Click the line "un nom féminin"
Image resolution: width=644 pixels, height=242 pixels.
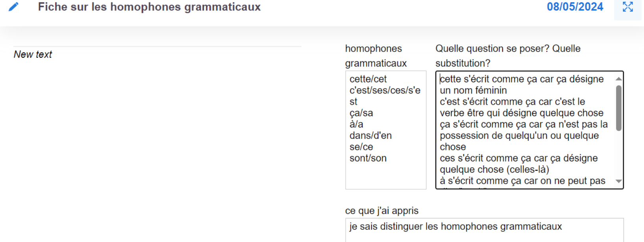pos(473,91)
